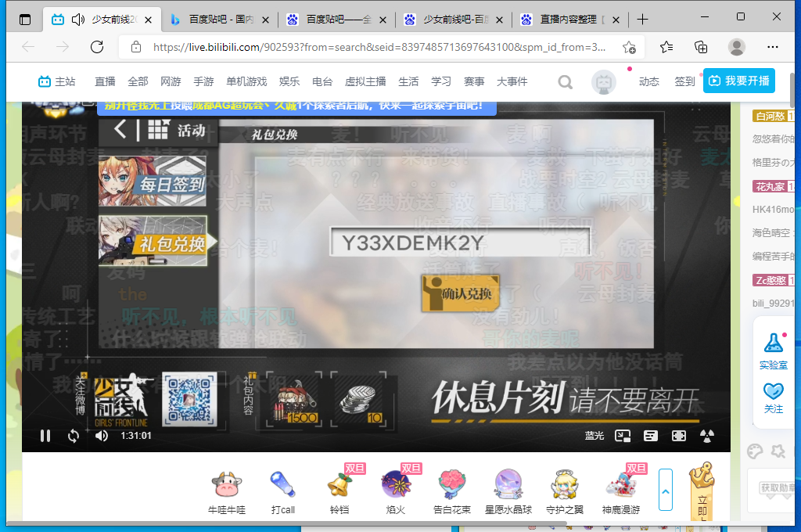
Task: Open 签到 check-in
Action: (x=684, y=82)
